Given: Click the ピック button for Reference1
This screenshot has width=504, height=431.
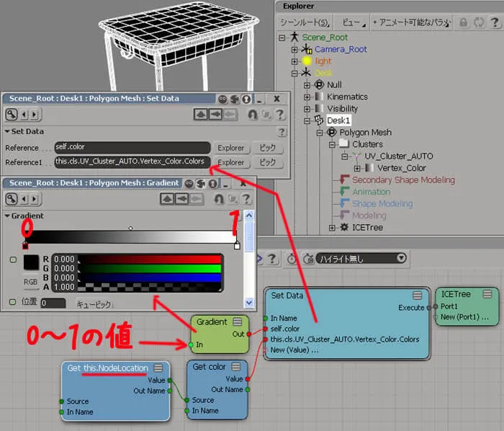Looking at the screenshot, I should tap(267, 162).
